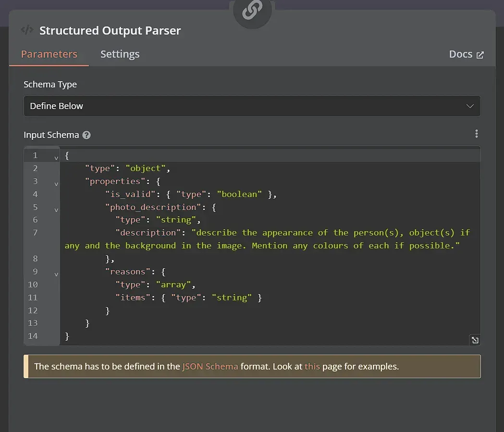
Task: Open the Input Schema three-dot options menu
Action: pos(476,134)
